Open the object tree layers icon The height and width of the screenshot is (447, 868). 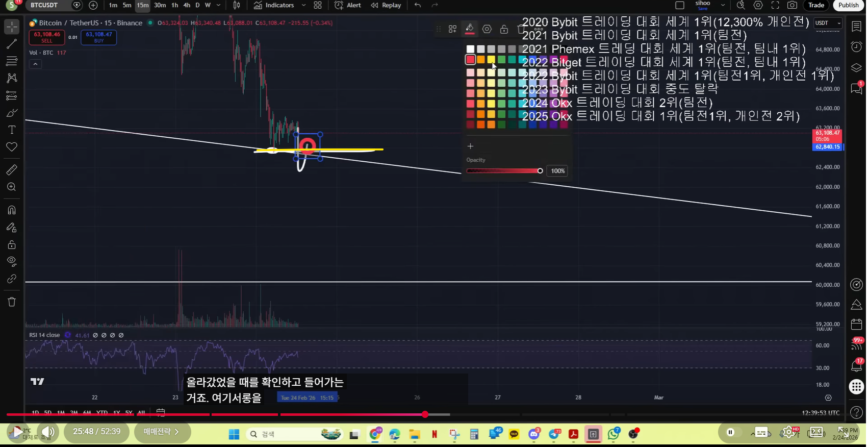pos(856,68)
